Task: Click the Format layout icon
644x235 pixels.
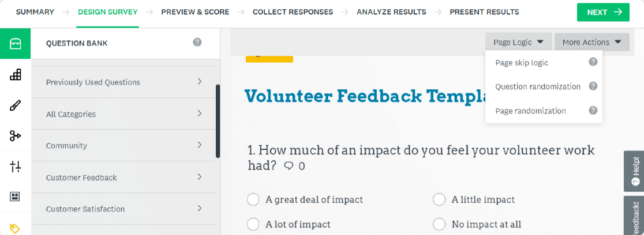Action: click(16, 196)
